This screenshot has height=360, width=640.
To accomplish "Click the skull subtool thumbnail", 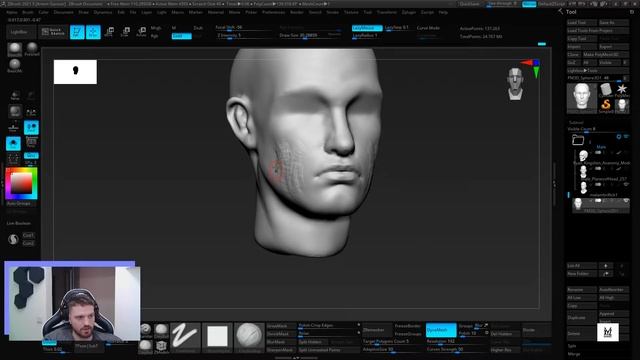I will click(x=583, y=155).
